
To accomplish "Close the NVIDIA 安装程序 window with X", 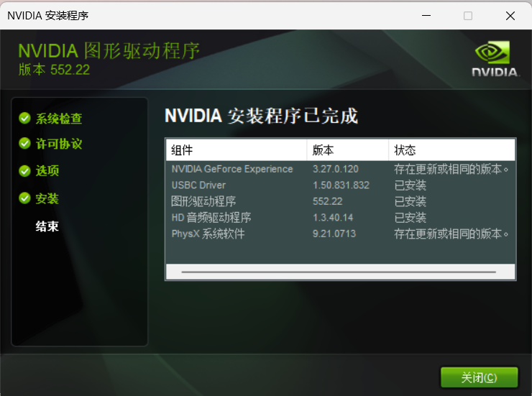I will [x=510, y=16].
